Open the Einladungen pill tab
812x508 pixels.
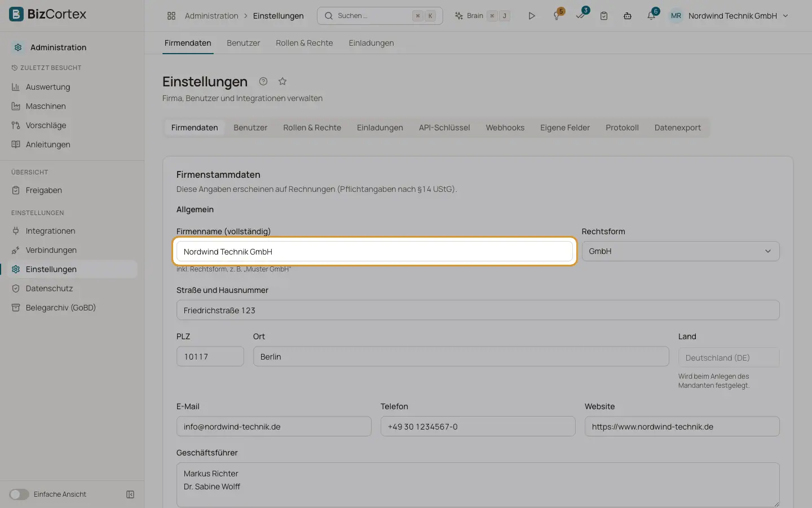click(x=380, y=128)
